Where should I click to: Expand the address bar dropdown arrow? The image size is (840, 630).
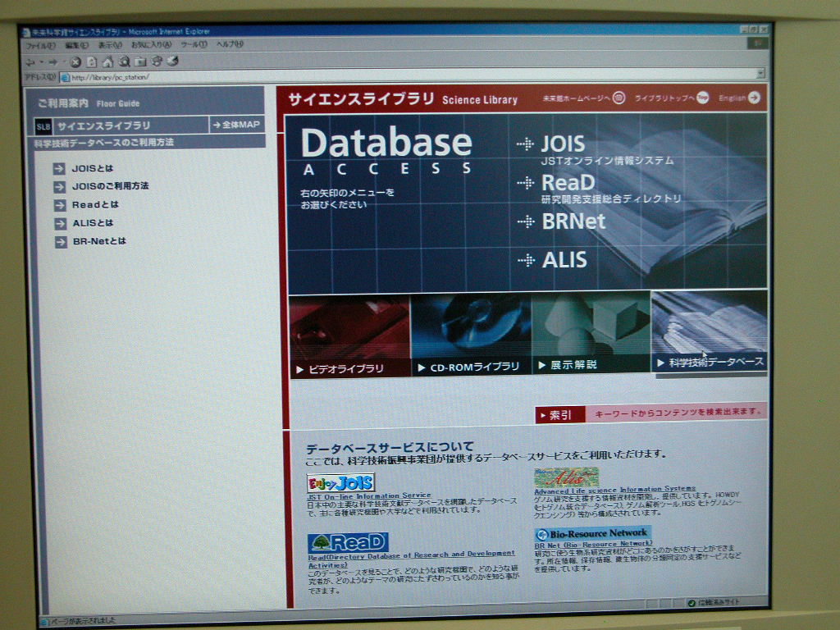pos(760,73)
